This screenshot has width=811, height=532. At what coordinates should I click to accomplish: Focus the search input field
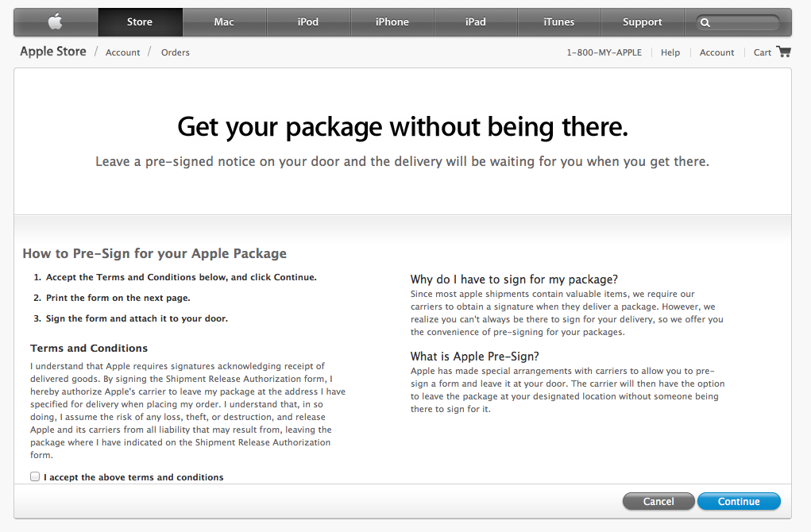click(738, 22)
